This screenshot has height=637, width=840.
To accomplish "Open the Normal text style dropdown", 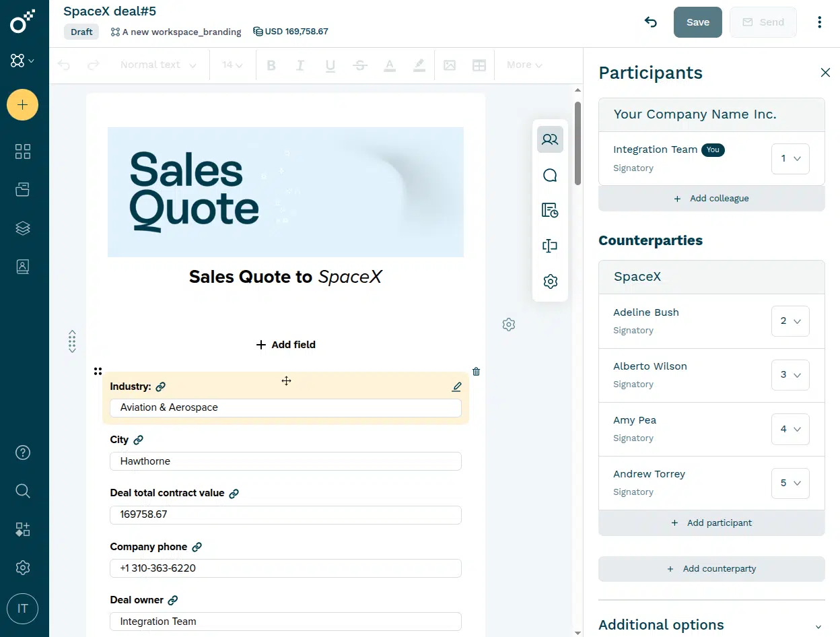I will (158, 65).
